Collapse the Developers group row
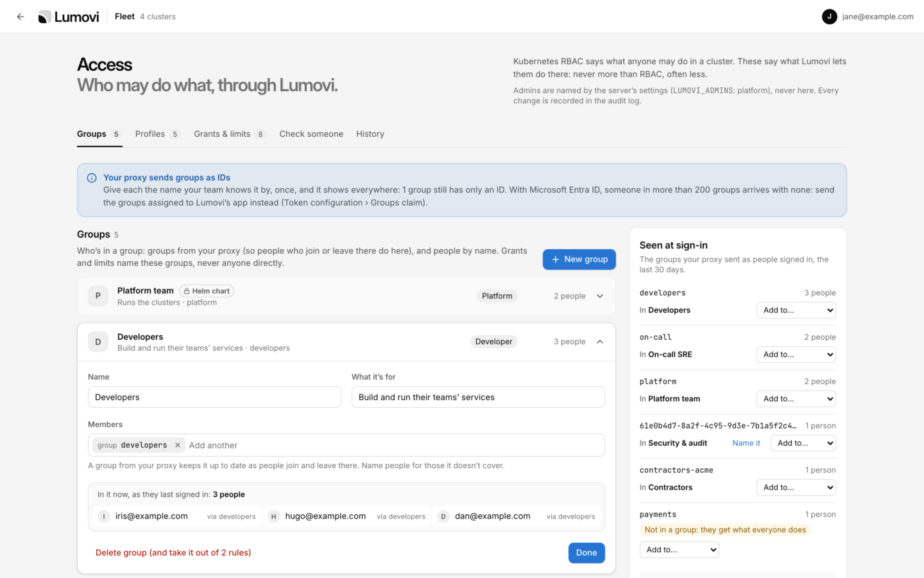This screenshot has height=578, width=924. (600, 342)
